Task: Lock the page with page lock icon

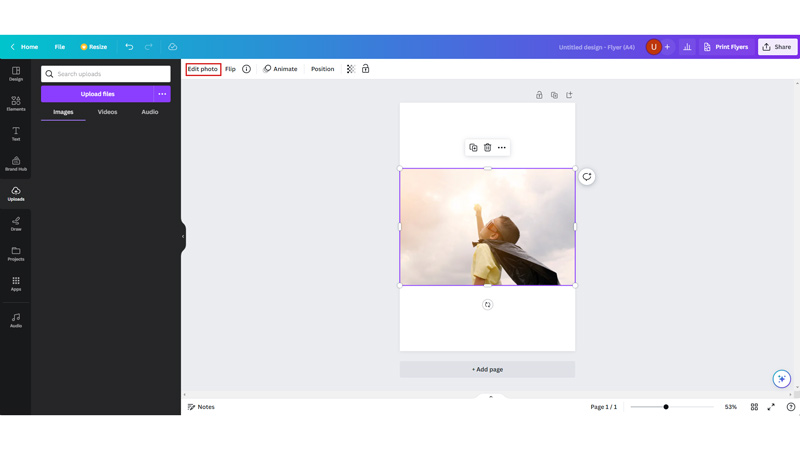Action: click(539, 95)
